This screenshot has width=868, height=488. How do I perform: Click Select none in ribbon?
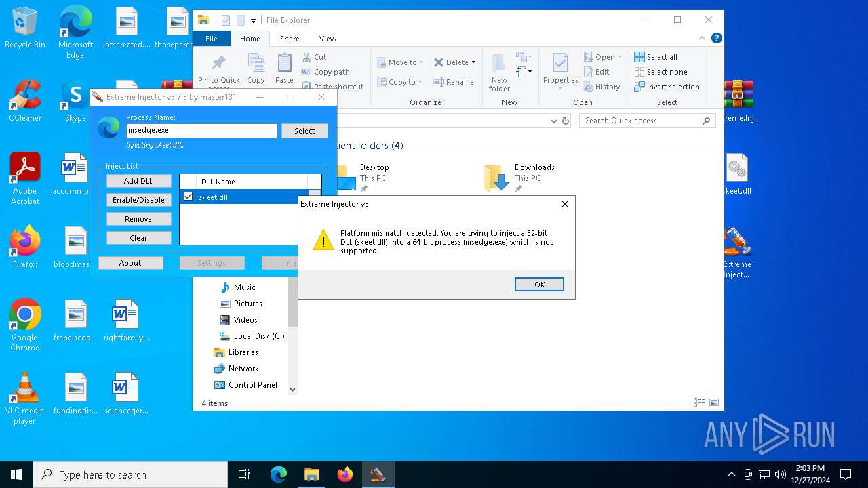pyautogui.click(x=660, y=72)
